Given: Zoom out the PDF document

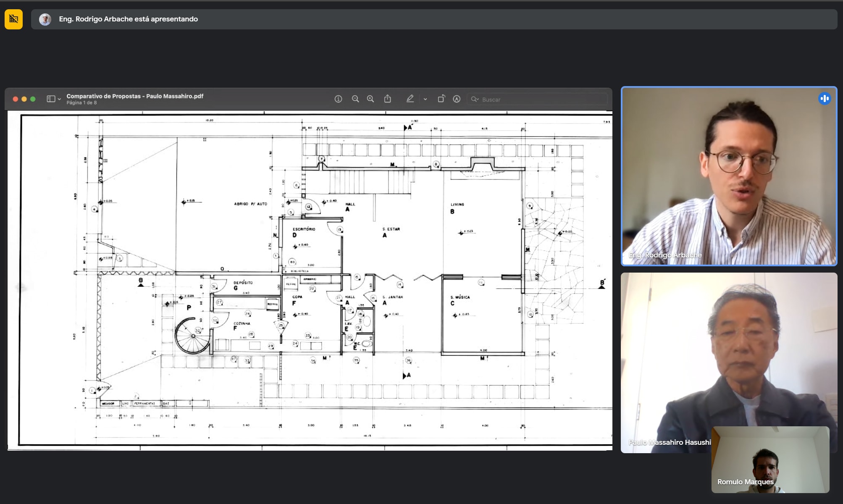Looking at the screenshot, I should [x=355, y=99].
